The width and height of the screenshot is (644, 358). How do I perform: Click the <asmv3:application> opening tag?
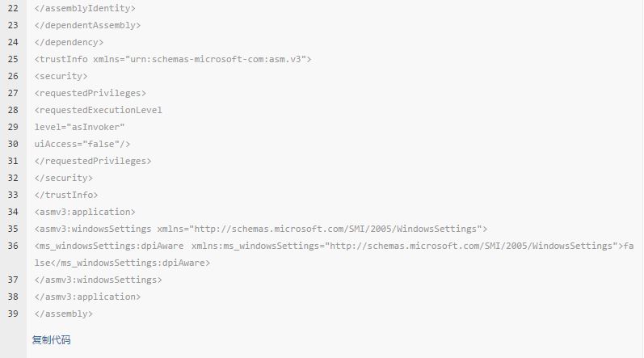click(85, 212)
